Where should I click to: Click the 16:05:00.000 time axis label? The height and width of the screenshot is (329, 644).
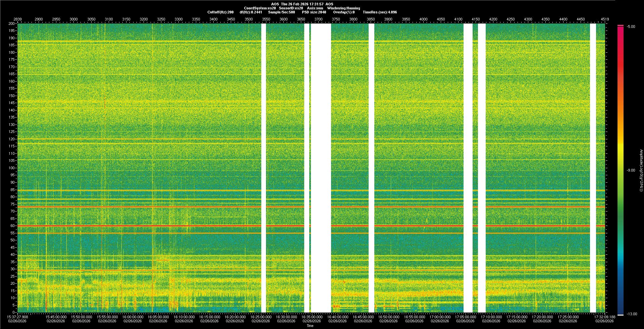(x=158, y=317)
